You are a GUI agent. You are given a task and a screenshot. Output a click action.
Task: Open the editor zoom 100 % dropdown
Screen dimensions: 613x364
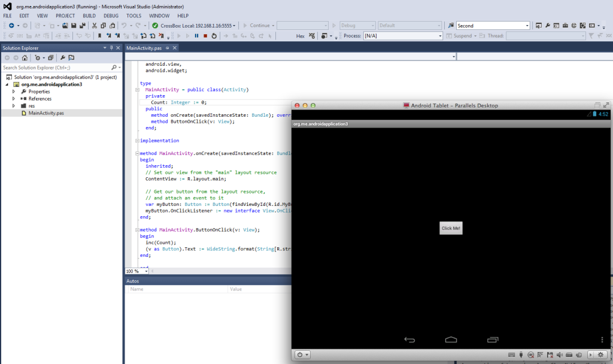pyautogui.click(x=146, y=271)
